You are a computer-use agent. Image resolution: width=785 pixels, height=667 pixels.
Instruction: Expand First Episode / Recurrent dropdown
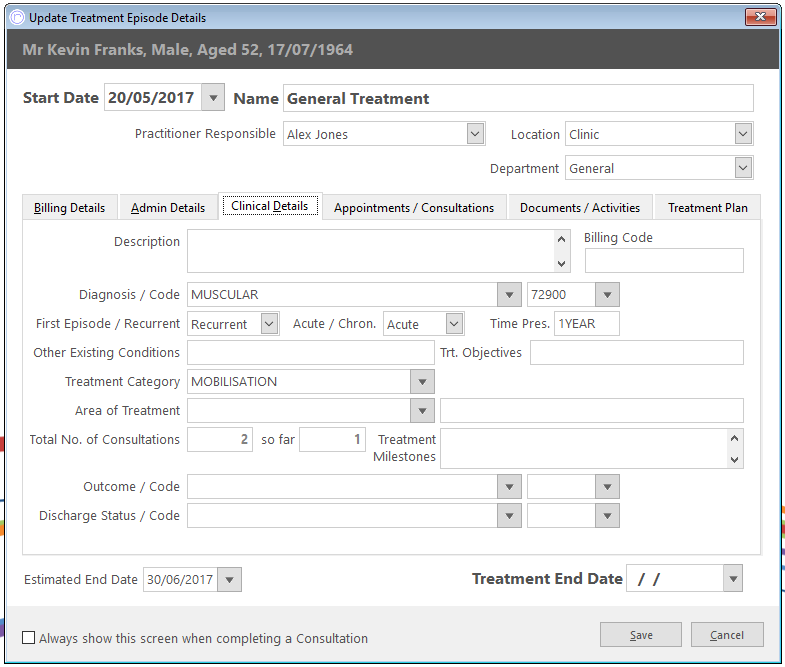pyautogui.click(x=269, y=323)
